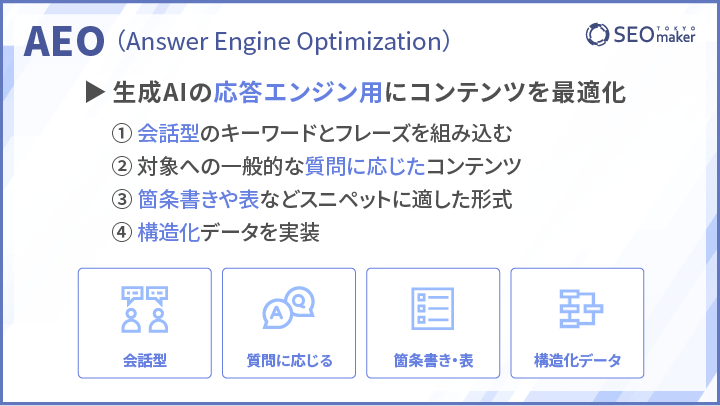Click the circled number 1 marker
720x406 pixels.
click(x=122, y=134)
